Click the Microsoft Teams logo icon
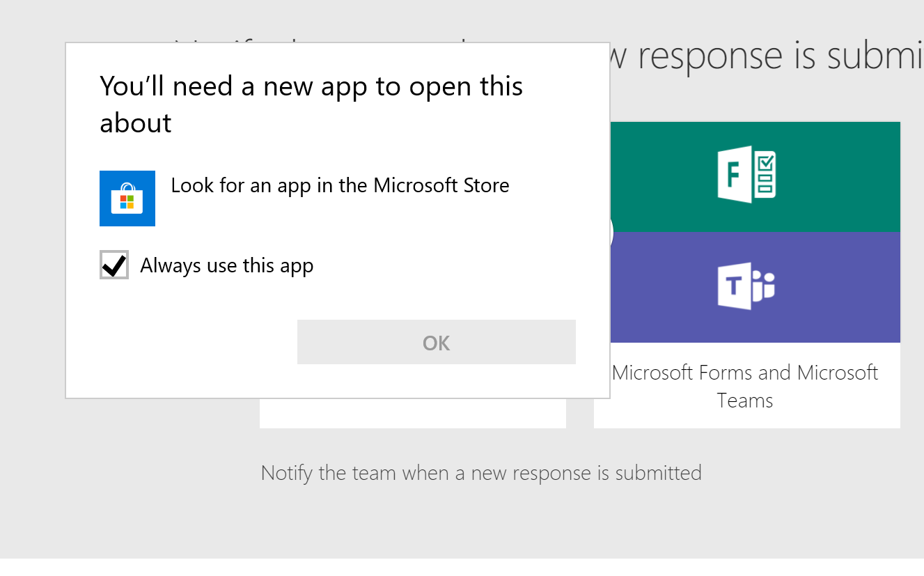The height and width of the screenshot is (576, 924). click(x=746, y=286)
